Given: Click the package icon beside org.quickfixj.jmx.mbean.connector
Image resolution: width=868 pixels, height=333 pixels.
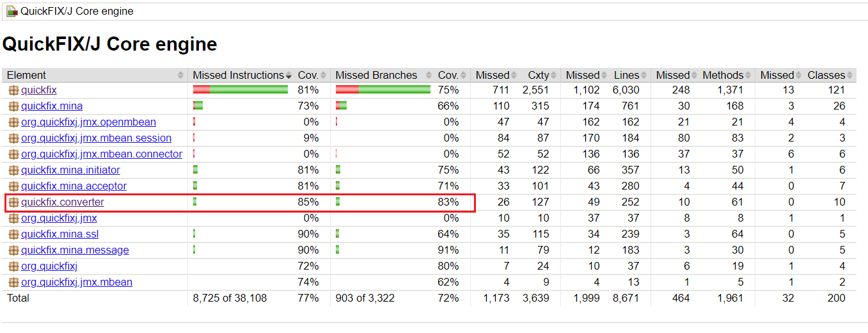Looking at the screenshot, I should tap(13, 154).
